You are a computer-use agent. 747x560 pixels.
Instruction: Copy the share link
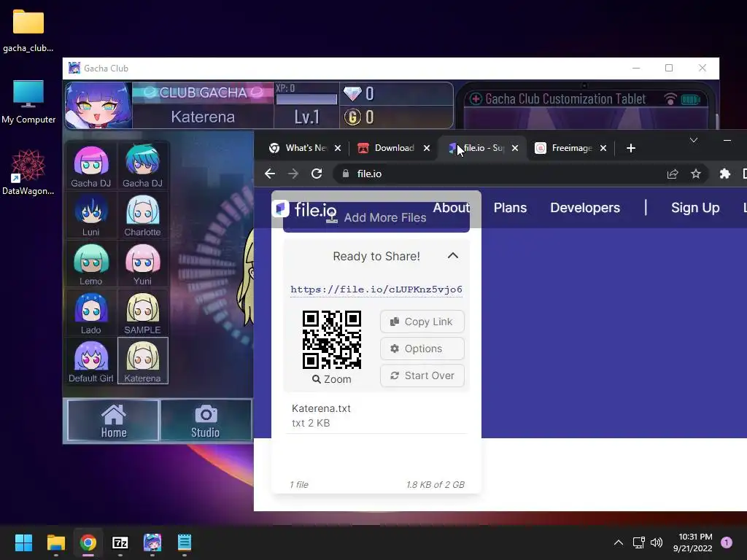click(422, 322)
